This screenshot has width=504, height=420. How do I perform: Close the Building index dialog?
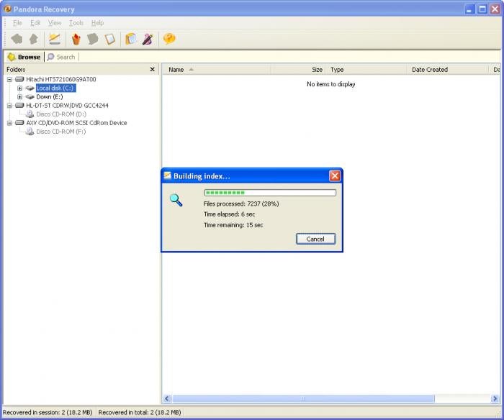[x=335, y=175]
